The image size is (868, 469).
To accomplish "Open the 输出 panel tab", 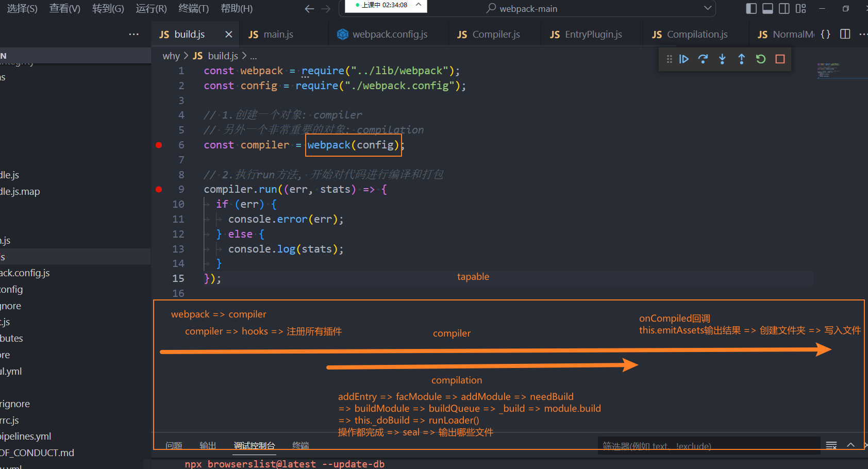I will [x=208, y=445].
